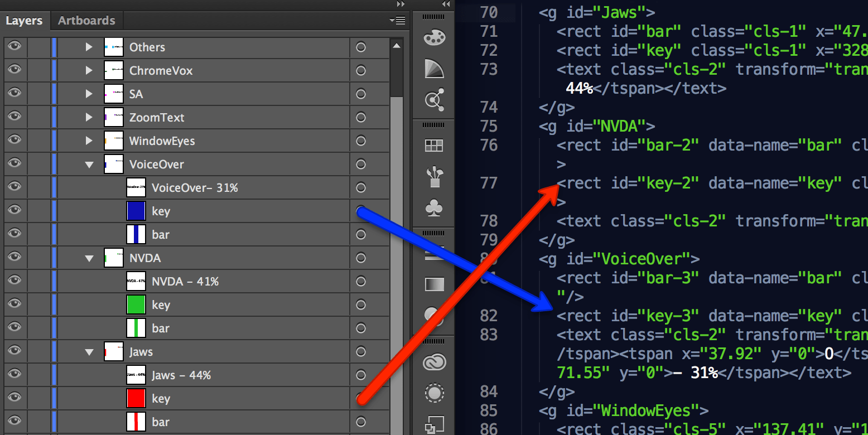Toggle visibility of the WindowEyes layer

tap(15, 141)
